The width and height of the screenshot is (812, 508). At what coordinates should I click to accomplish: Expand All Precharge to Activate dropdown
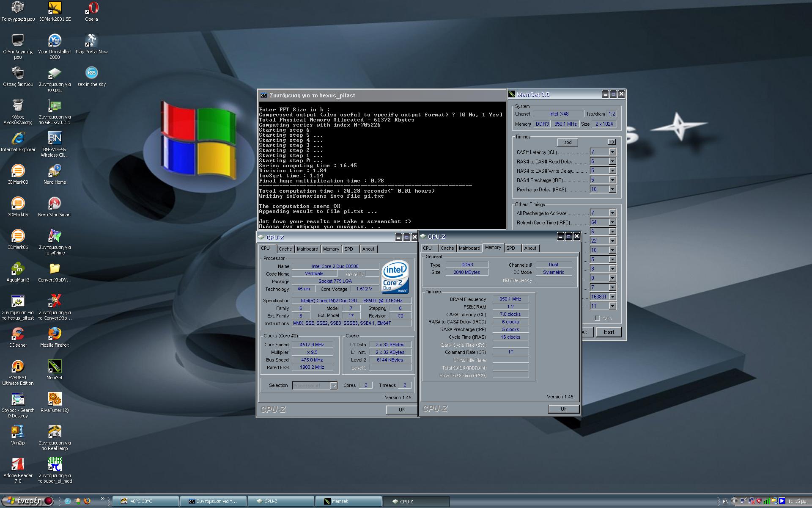pos(612,213)
